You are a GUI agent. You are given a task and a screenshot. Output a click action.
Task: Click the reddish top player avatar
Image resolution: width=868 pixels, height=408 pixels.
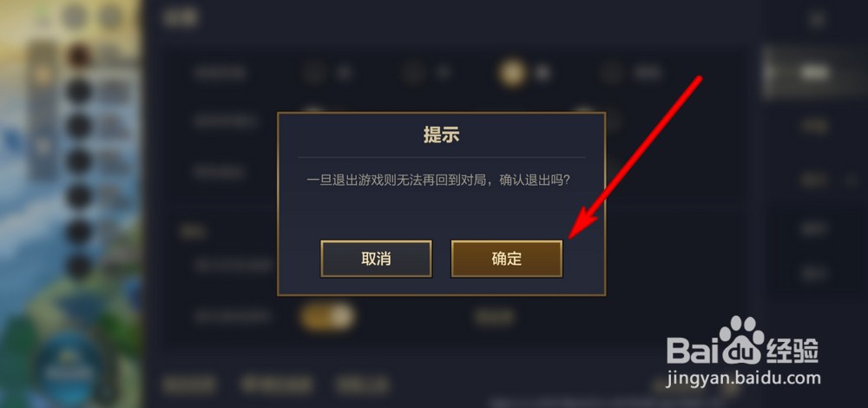[x=79, y=56]
